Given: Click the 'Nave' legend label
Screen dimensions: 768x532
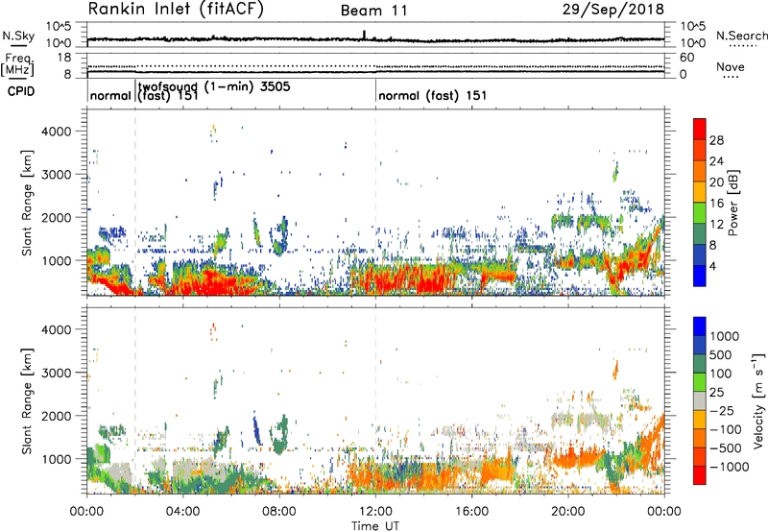Looking at the screenshot, I should point(731,67).
